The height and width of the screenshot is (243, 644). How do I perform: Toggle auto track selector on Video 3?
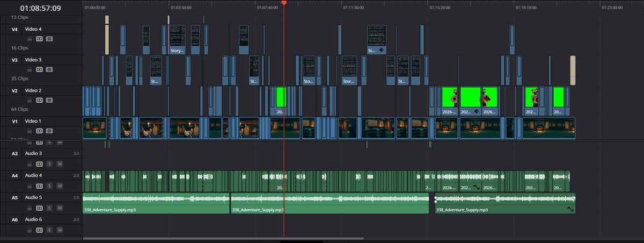click(39, 69)
